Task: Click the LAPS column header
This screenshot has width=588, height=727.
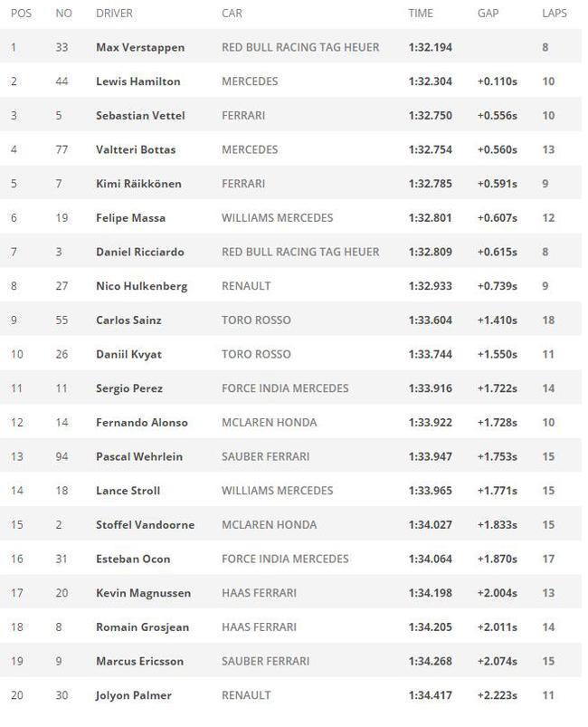Action: tap(555, 13)
